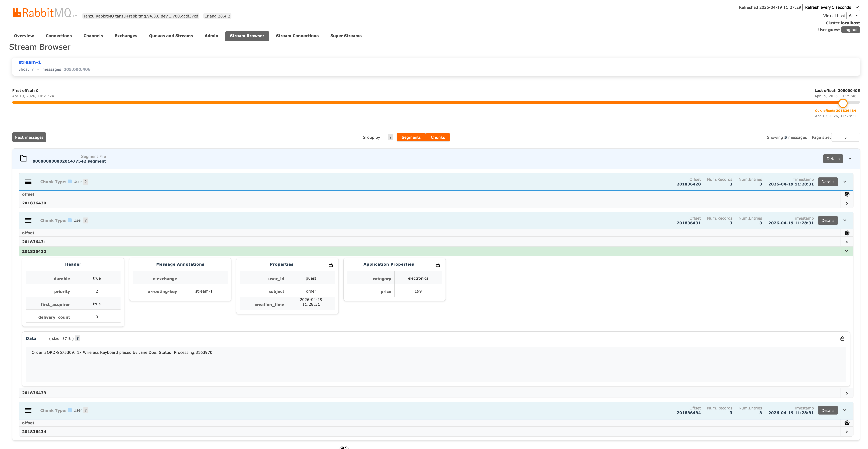
Task: Click the help question mark beside Data size
Action: [x=77, y=338]
